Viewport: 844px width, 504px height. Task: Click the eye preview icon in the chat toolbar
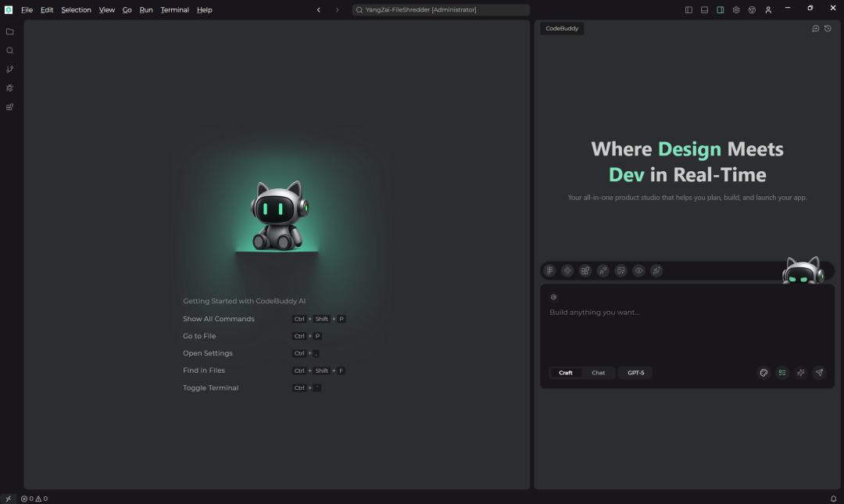638,271
